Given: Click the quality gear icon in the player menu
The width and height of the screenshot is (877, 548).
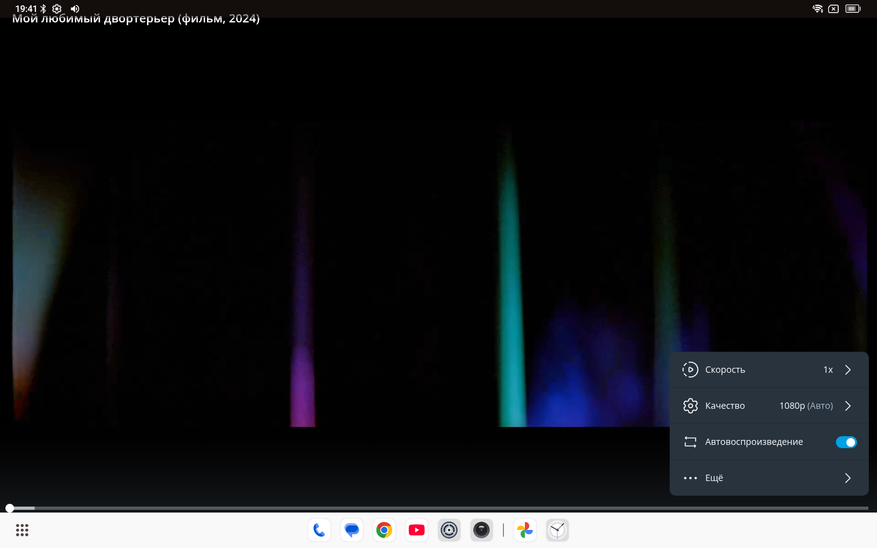Looking at the screenshot, I should [690, 406].
